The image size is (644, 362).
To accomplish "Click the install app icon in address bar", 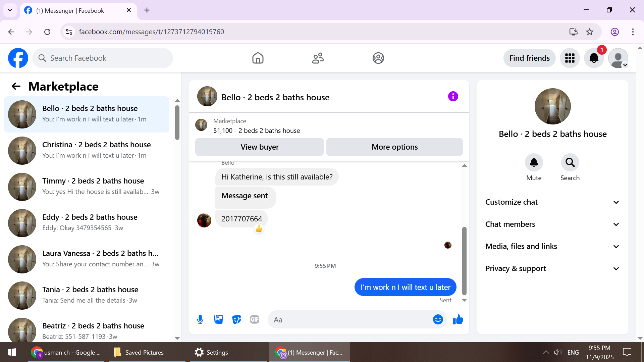I will pyautogui.click(x=574, y=32).
